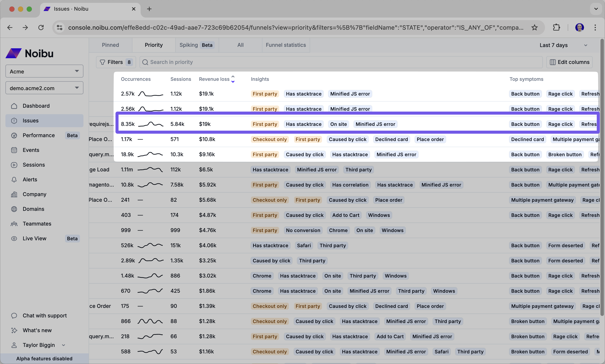Click the Chat with support bubble icon
The image size is (605, 364).
click(14, 315)
